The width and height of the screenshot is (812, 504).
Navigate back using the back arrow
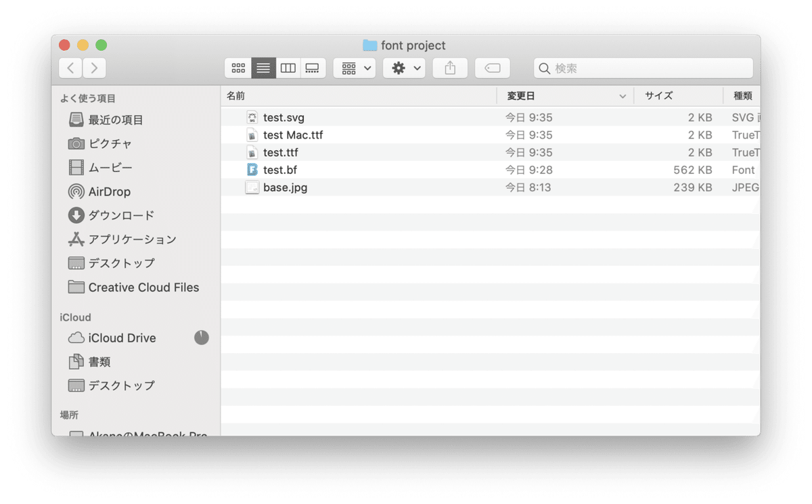(70, 68)
